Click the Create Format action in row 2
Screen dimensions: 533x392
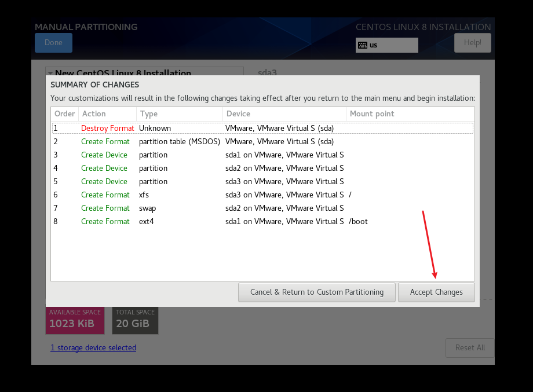105,142
